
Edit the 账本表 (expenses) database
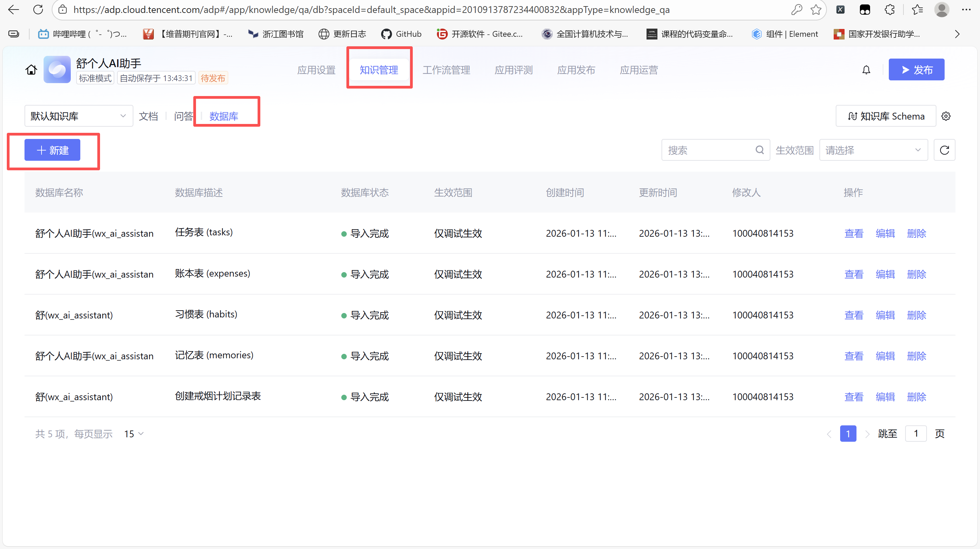[x=885, y=274]
